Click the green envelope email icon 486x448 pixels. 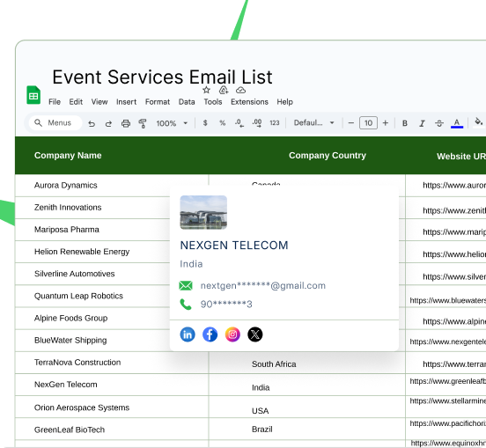[x=186, y=286]
